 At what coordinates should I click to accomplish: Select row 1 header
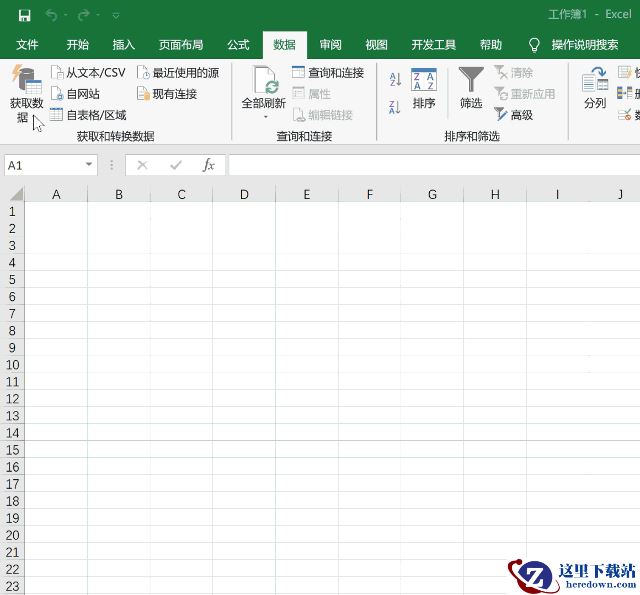12,211
